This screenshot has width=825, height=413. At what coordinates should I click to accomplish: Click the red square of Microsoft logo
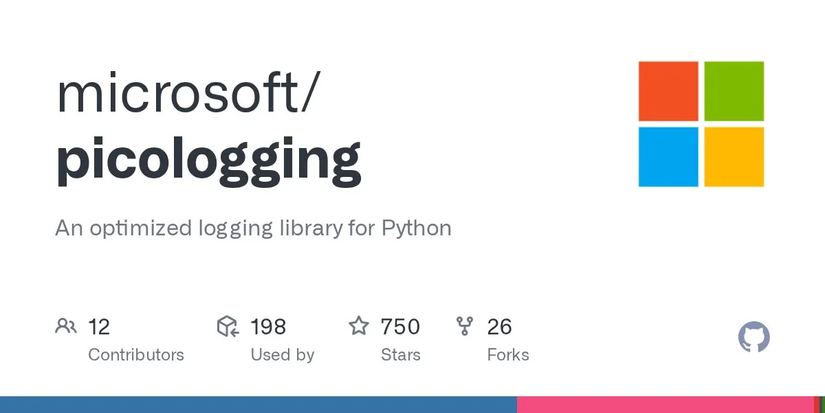pyautogui.click(x=668, y=91)
